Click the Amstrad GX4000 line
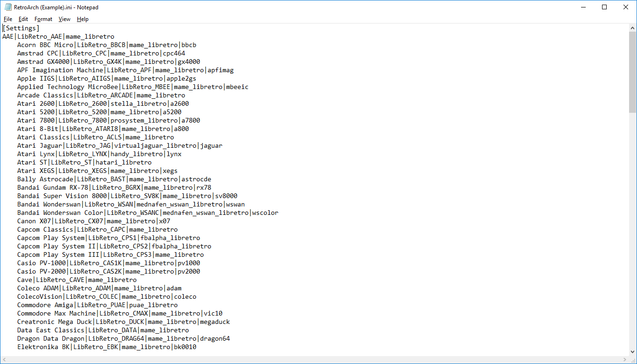 click(109, 62)
